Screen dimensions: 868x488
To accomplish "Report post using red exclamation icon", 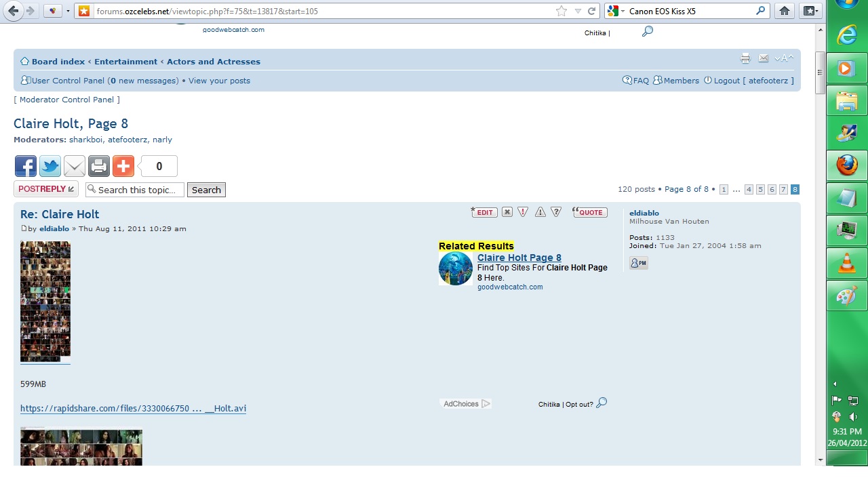I will tap(523, 212).
